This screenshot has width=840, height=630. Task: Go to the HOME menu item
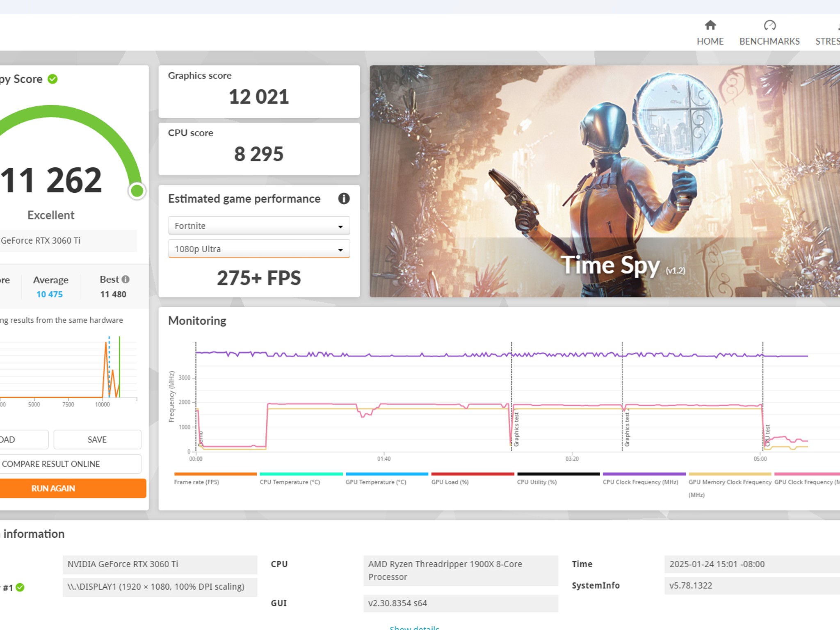710,41
